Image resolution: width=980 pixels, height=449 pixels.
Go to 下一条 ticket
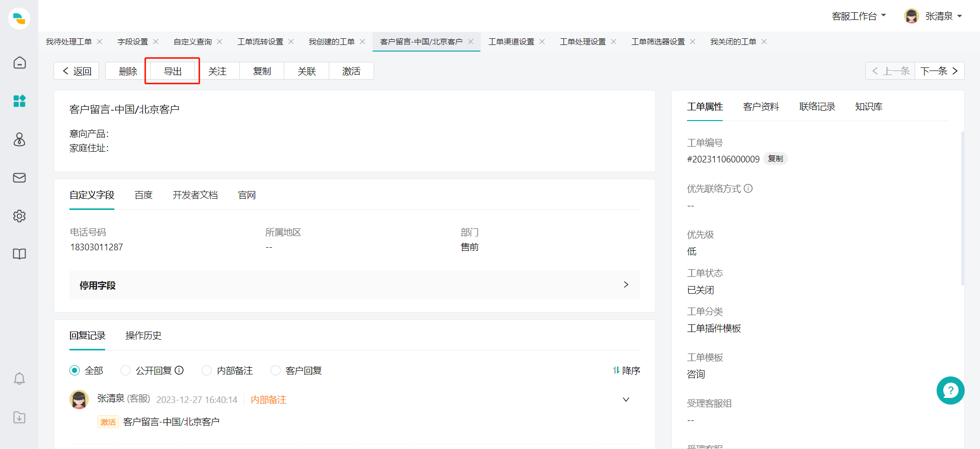tap(939, 71)
